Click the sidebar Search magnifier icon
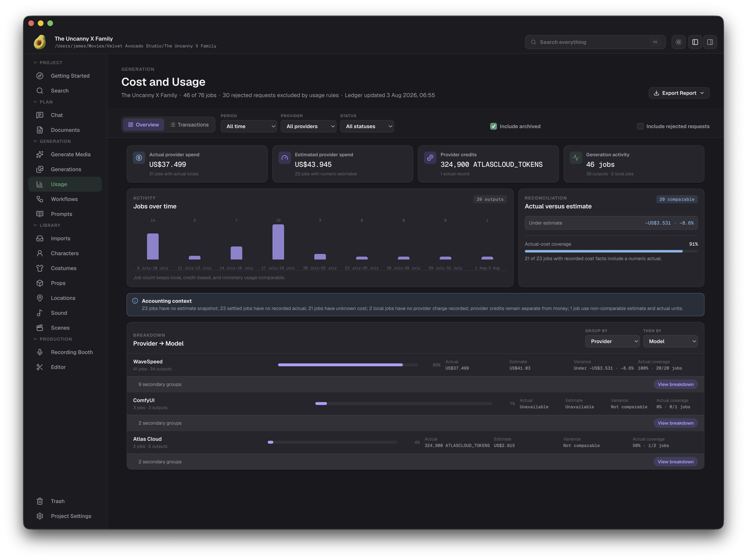Viewport: 747px width, 560px height. pos(40,91)
